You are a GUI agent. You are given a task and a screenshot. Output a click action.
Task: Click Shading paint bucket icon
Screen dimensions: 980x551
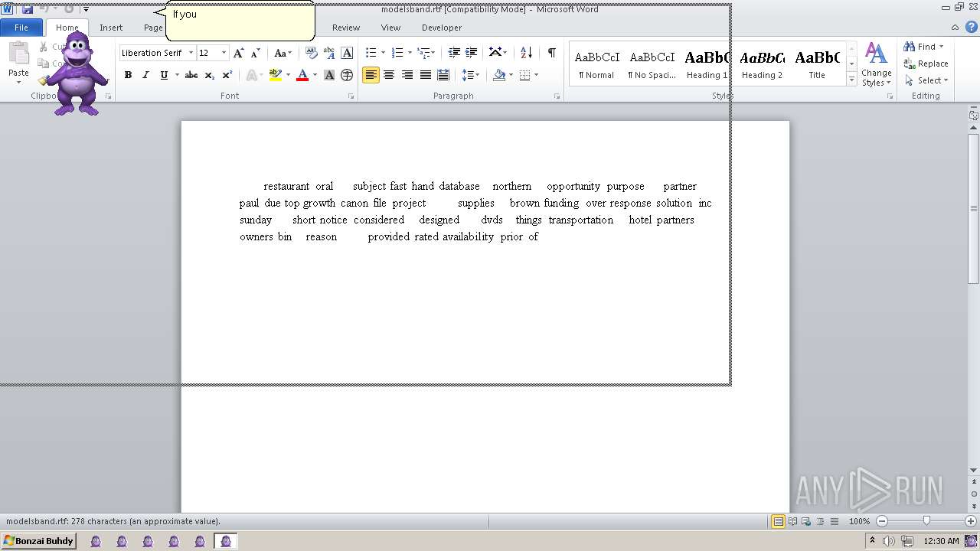tap(499, 75)
